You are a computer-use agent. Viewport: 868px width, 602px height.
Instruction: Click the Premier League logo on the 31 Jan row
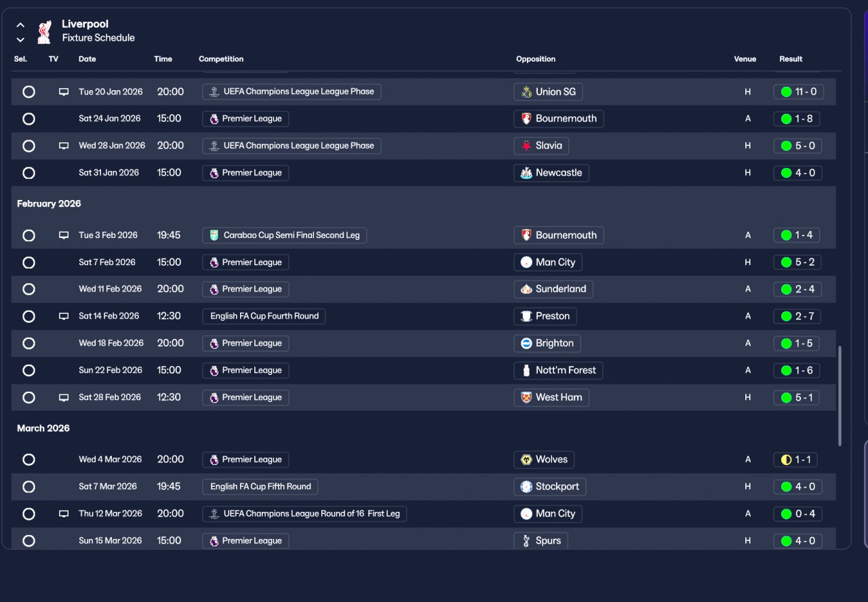click(x=214, y=173)
